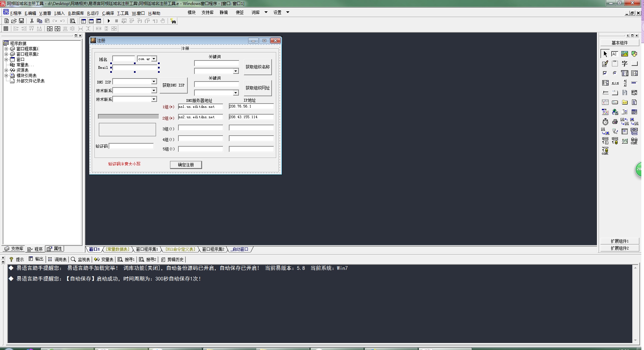Select the checkbox component in toolbox
This screenshot has height=350, width=644.
605,73
